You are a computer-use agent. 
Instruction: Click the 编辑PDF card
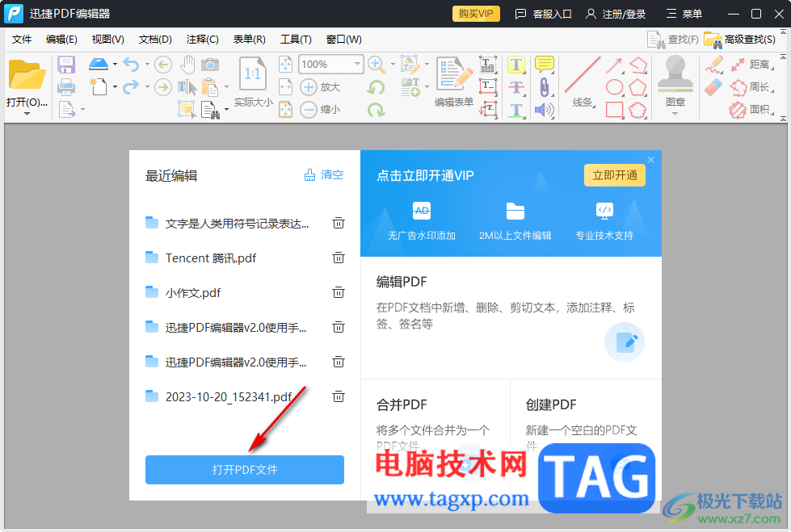511,318
